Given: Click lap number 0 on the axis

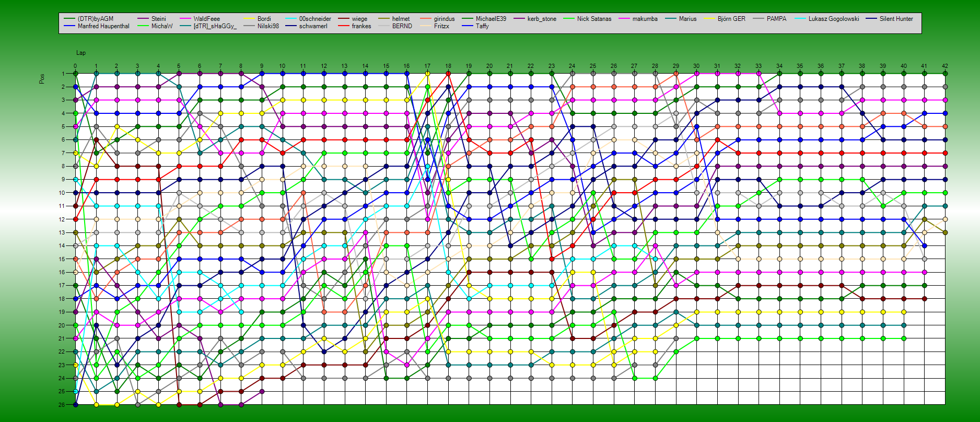Looking at the screenshot, I should click(x=75, y=66).
